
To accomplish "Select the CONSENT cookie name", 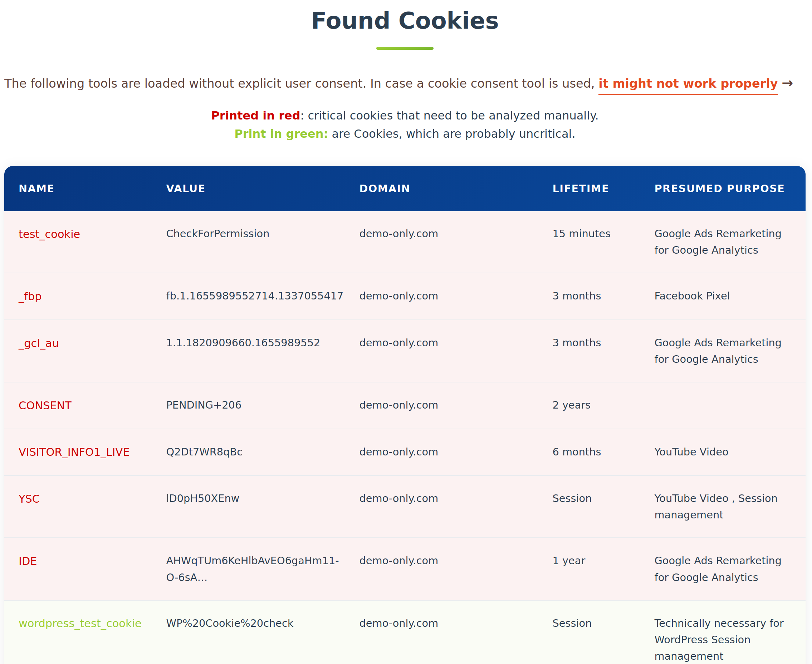I will coord(45,405).
